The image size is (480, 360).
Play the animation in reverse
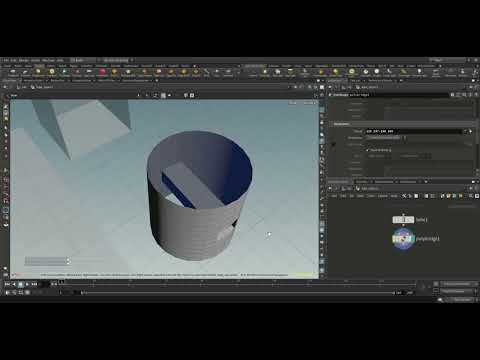tap(14, 284)
